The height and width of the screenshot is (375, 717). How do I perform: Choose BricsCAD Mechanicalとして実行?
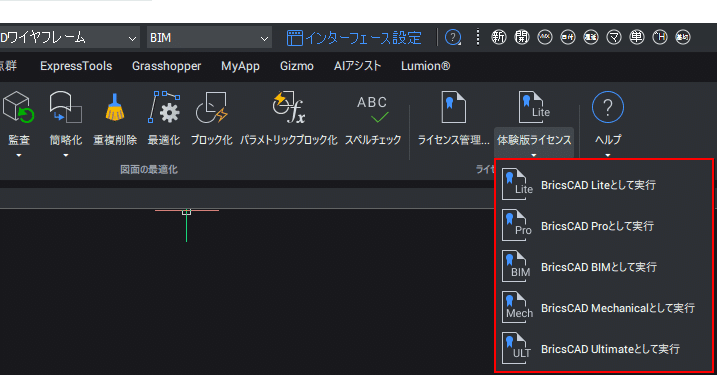604,308
